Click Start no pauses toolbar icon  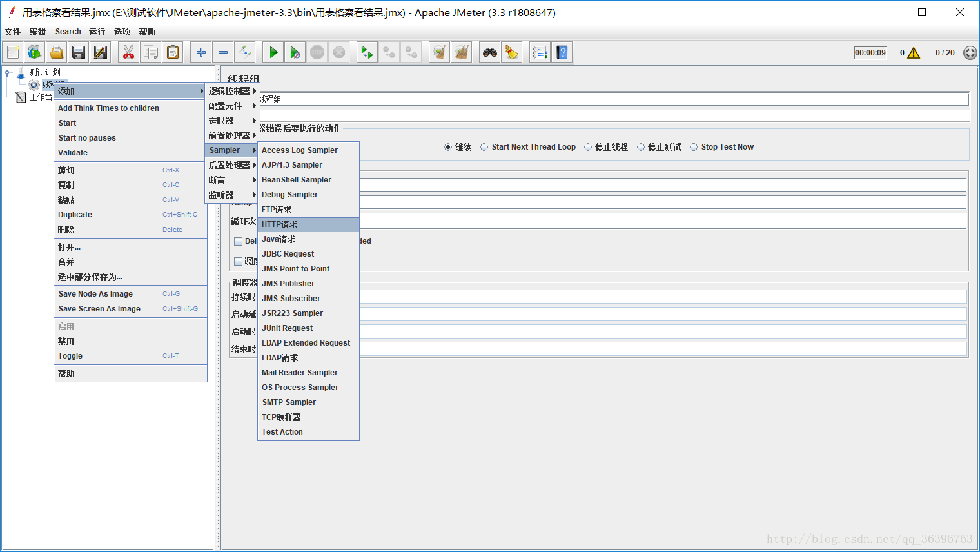[295, 52]
